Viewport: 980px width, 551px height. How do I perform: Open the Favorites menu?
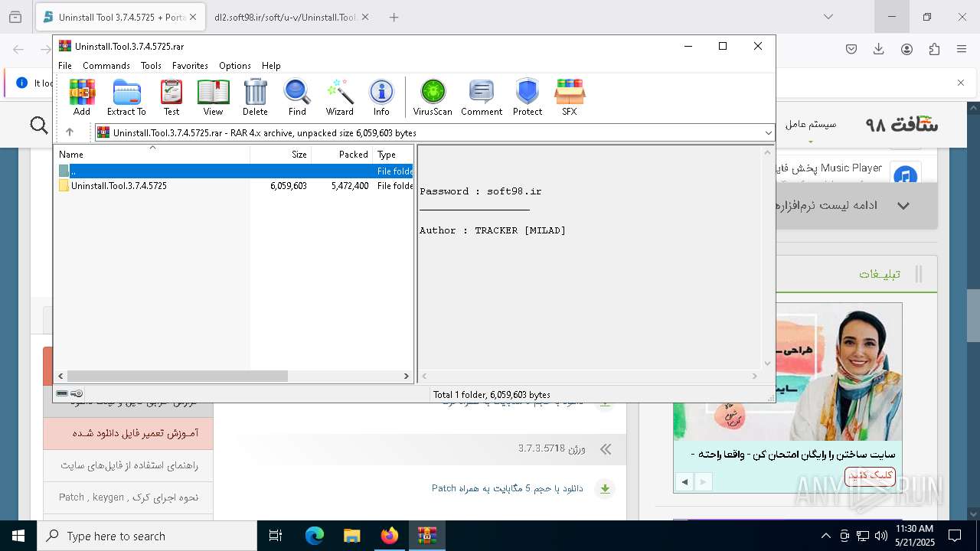click(190, 66)
